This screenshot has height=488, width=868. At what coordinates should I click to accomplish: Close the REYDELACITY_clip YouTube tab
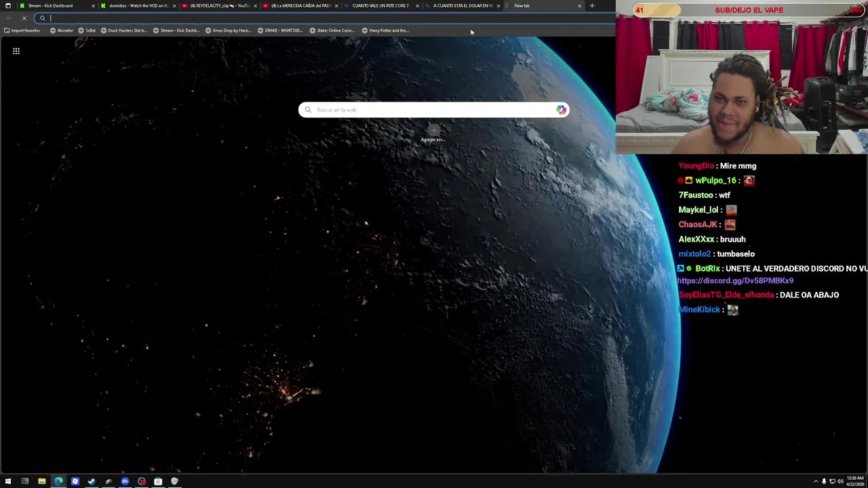coord(255,5)
